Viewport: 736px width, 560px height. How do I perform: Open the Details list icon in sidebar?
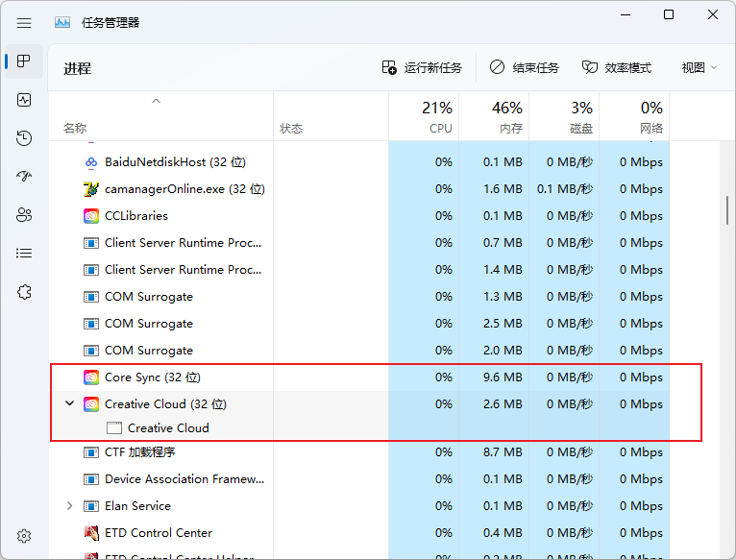coord(24,254)
